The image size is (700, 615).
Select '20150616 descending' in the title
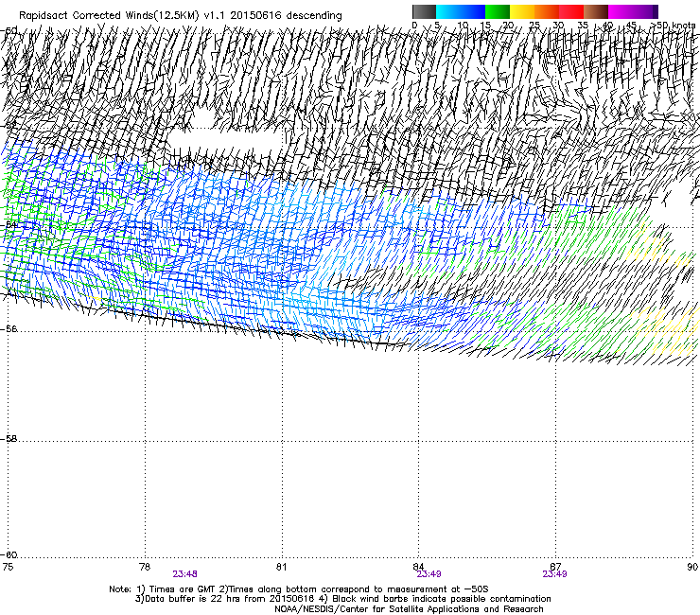tap(286, 16)
